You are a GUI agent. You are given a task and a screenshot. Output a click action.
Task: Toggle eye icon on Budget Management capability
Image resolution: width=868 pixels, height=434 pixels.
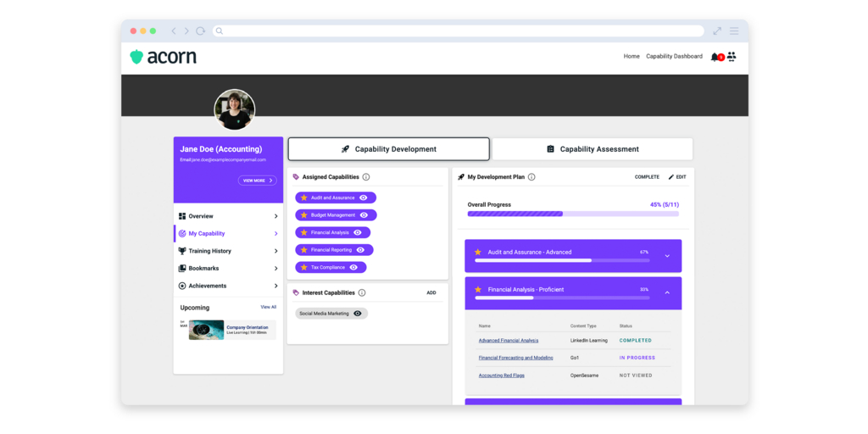point(364,215)
